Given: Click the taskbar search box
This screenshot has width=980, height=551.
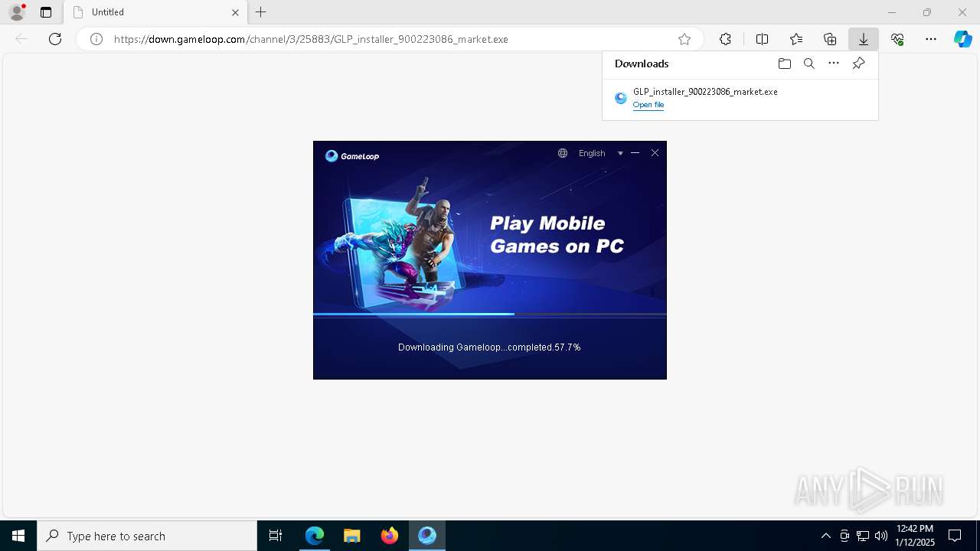Looking at the screenshot, I should point(147,536).
